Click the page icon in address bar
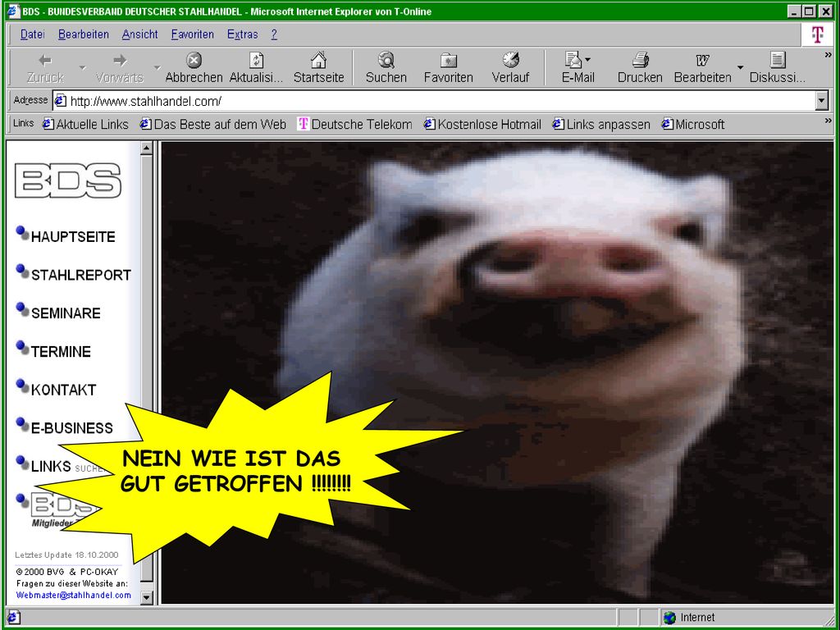This screenshot has height=630, width=840. (60, 101)
